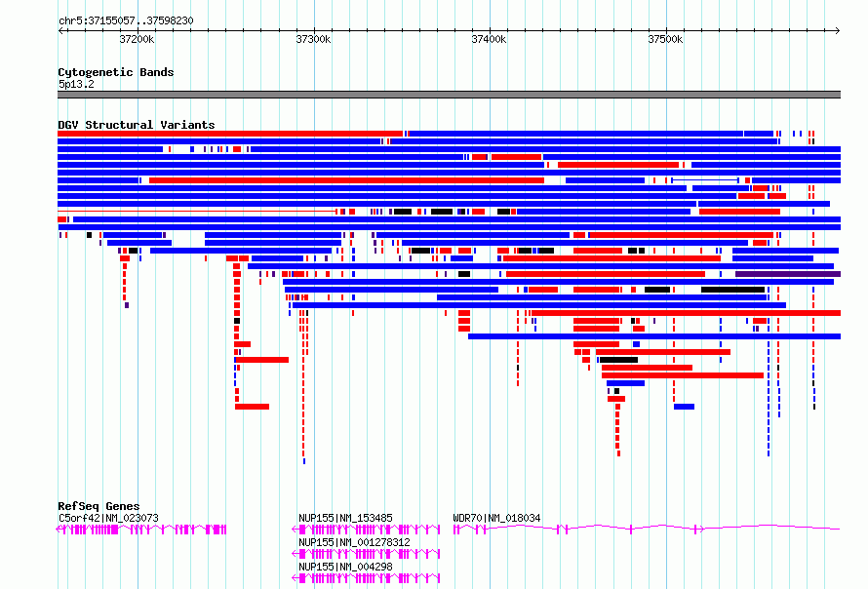The image size is (868, 589).
Task: Open the Cytogenetic Bands track title
Action: (x=116, y=72)
